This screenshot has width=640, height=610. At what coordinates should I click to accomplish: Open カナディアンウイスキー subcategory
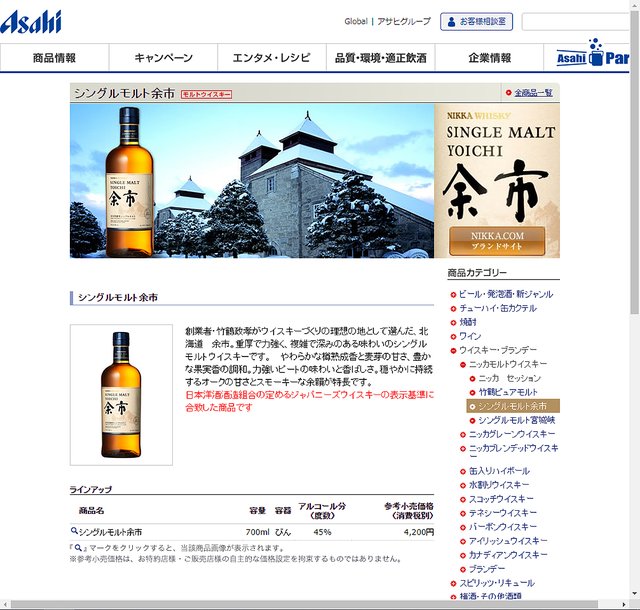click(508, 555)
